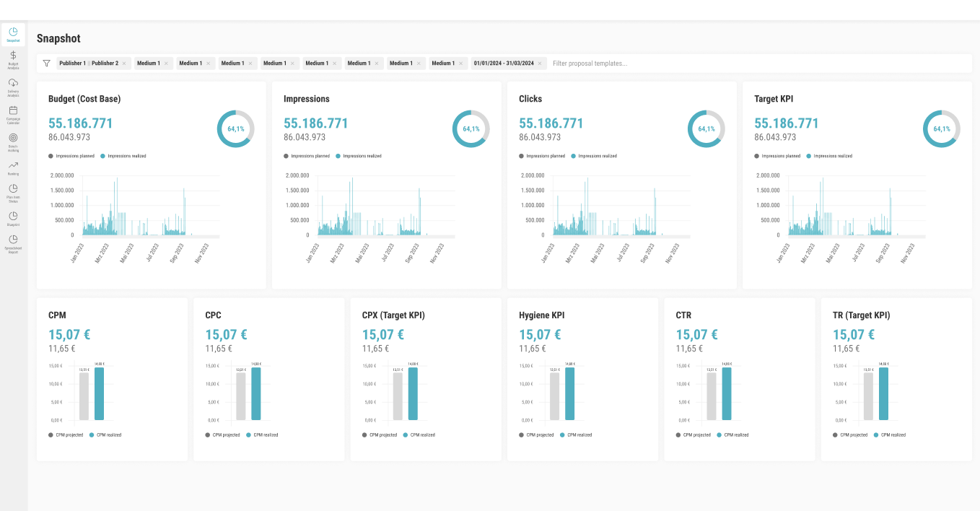The width and height of the screenshot is (980, 511).
Task: Remove the date range 01/01/2024 - 31/03/2024 chip
Action: pyautogui.click(x=540, y=64)
